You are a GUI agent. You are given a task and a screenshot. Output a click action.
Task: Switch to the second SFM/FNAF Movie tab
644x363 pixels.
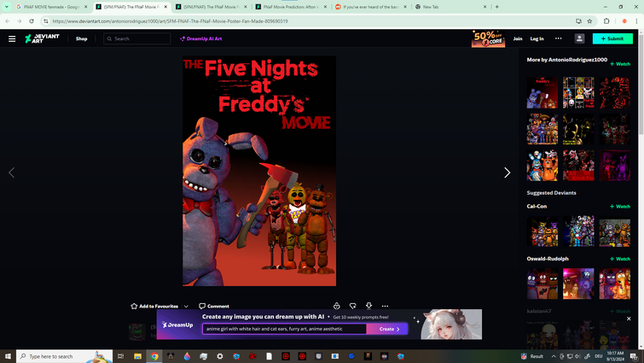[x=211, y=7]
